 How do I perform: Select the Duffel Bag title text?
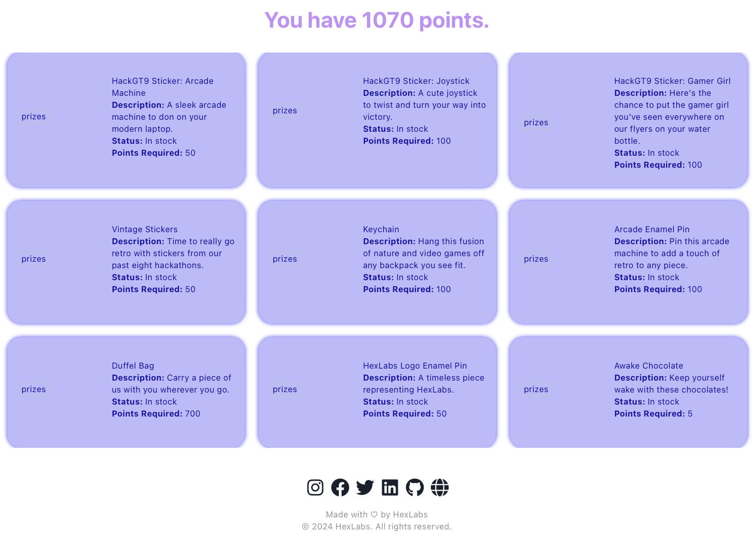(x=133, y=366)
